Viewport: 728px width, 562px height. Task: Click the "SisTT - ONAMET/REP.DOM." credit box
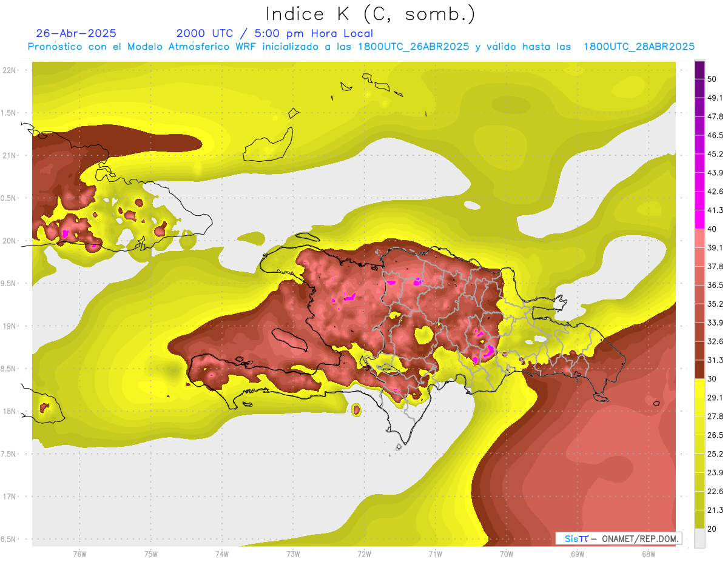coord(619,538)
